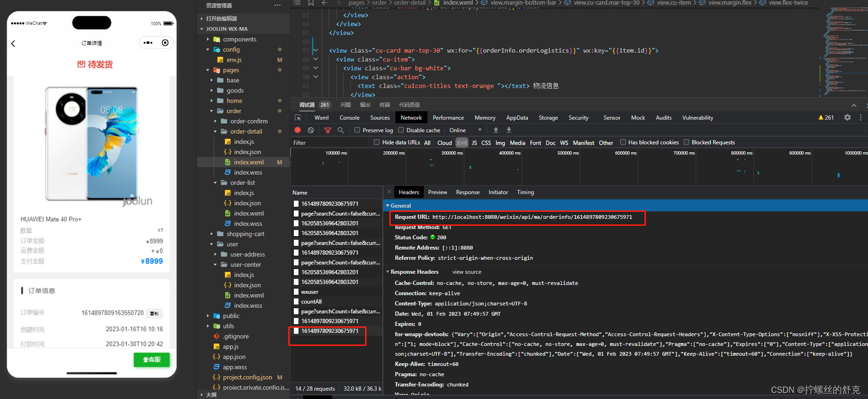This screenshot has height=399, width=868.
Task: Switch to the 终端 panel tab
Action: (x=385, y=105)
